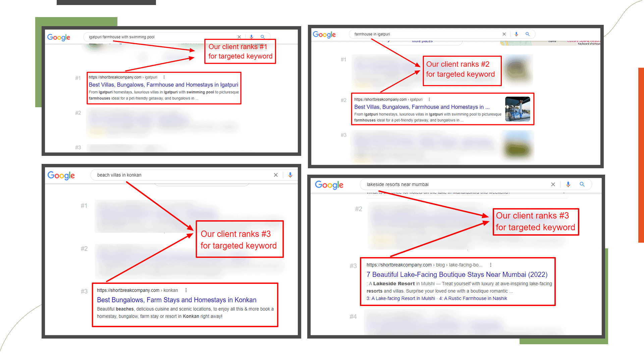
Task: Click search magnifier in igatpuri farmhouse swimming pool panel
Action: [x=263, y=37]
